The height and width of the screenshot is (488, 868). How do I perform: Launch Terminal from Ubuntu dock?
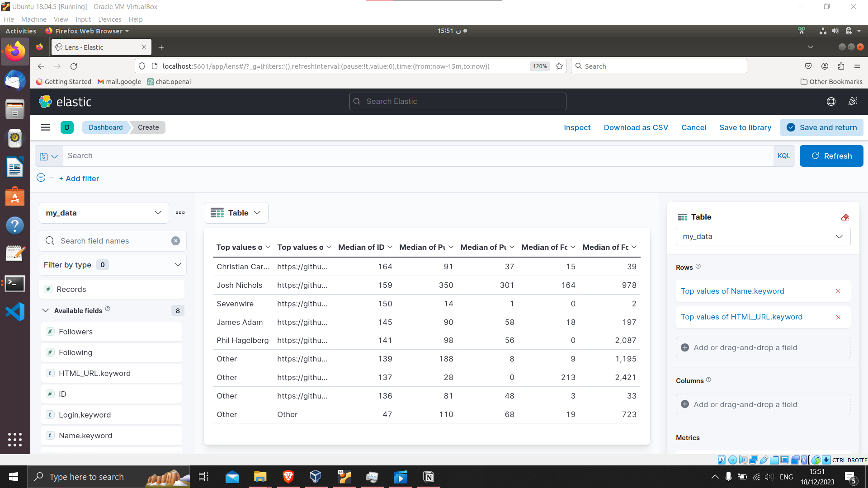pyautogui.click(x=15, y=284)
